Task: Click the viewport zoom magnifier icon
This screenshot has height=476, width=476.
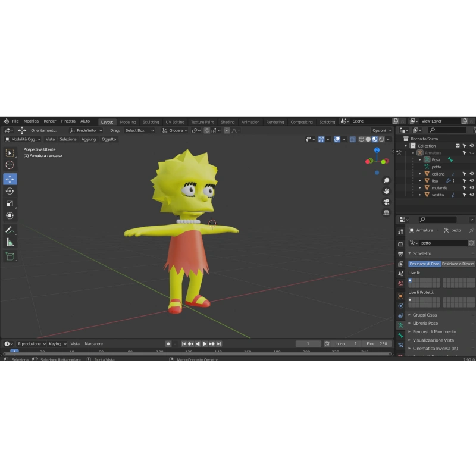Action: [386, 181]
